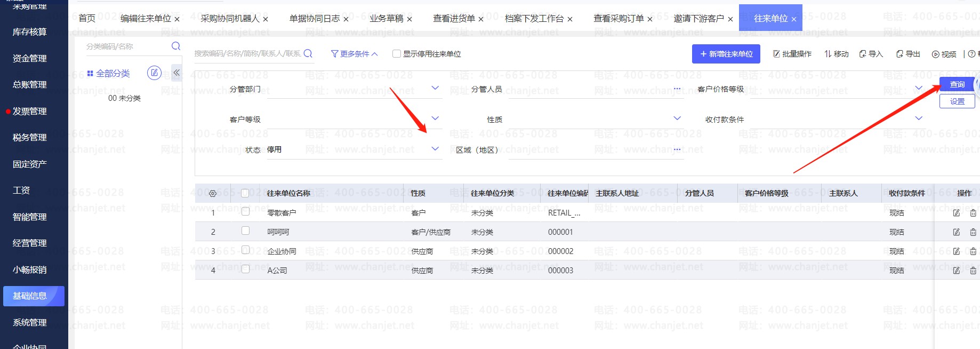Delete the 呵呵呵 row
The image size is (980, 349).
tap(973, 232)
